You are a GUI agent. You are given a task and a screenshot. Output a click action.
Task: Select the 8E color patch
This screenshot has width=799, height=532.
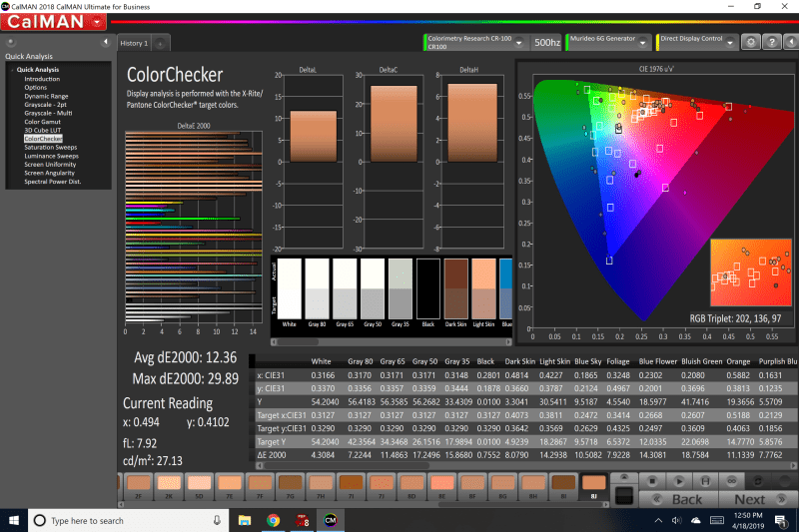(441, 487)
